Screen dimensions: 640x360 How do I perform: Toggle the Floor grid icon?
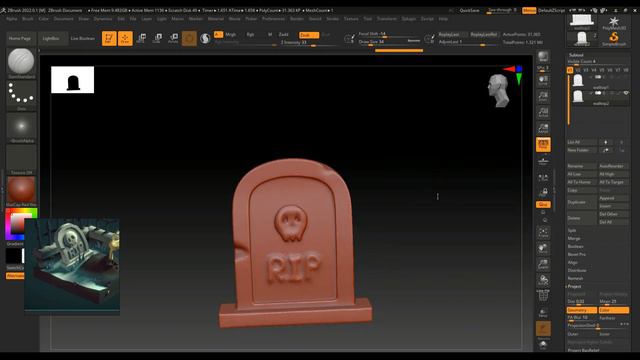tap(543, 161)
